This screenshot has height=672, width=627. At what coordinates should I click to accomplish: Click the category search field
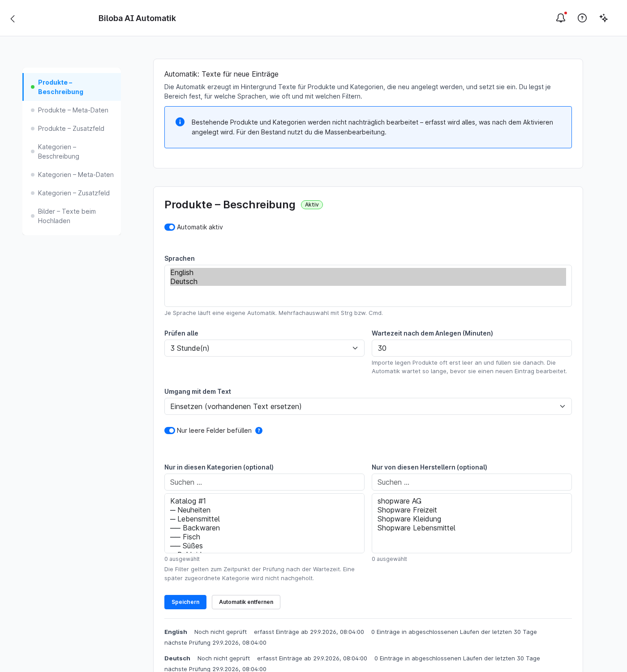pos(264,482)
